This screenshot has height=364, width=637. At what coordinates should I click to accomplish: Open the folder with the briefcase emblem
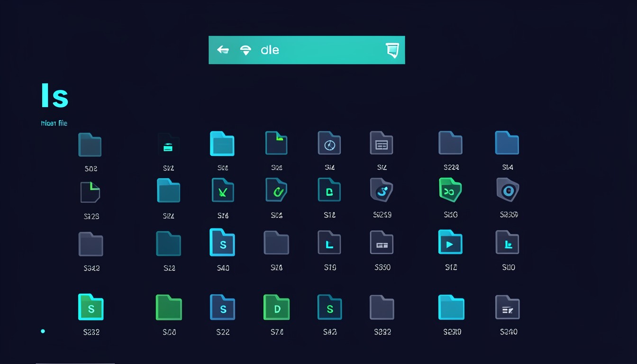coord(168,145)
